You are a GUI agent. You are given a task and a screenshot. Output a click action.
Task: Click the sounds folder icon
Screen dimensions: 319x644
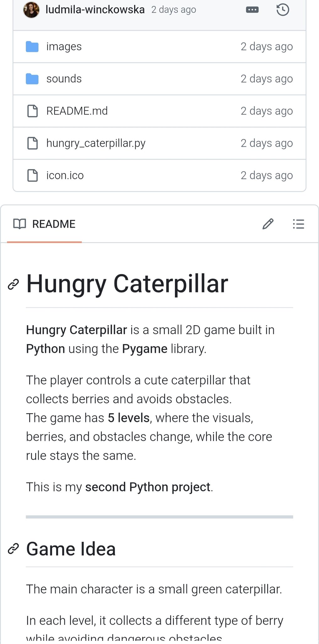click(x=32, y=79)
